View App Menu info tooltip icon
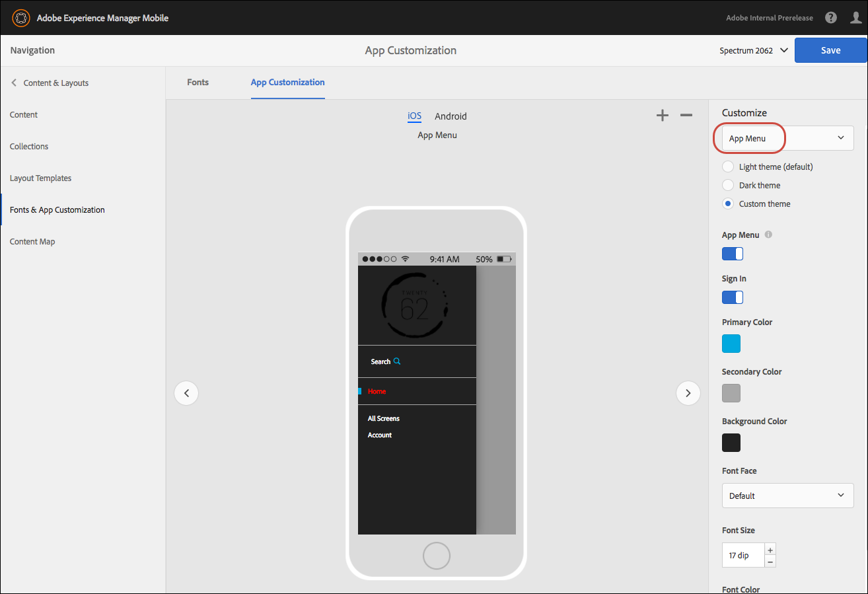The image size is (868, 594). [x=768, y=234]
